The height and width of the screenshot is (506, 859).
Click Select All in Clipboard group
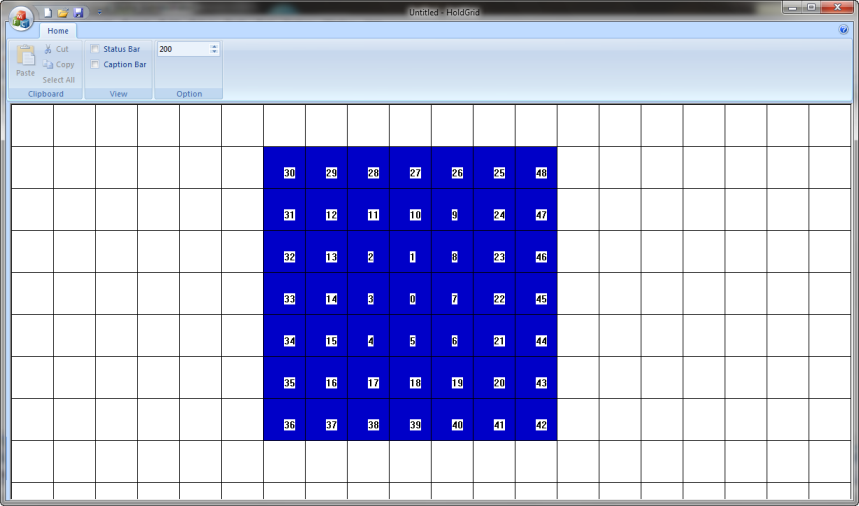coord(59,79)
